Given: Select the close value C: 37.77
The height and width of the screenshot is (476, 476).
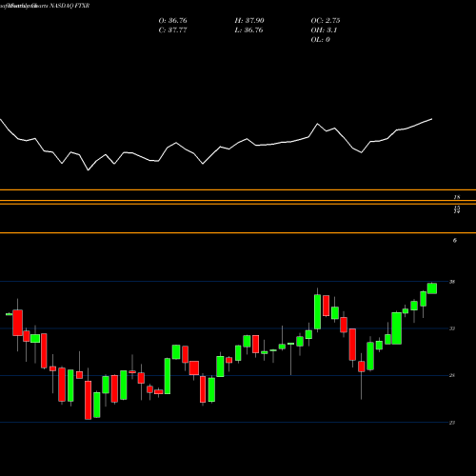Looking at the screenshot, I should click(172, 30).
